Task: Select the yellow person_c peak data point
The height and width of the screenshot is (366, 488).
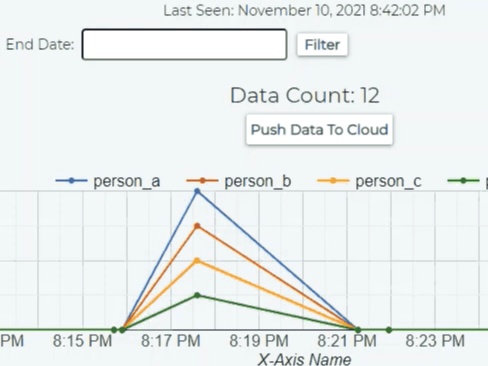Action: (x=197, y=261)
